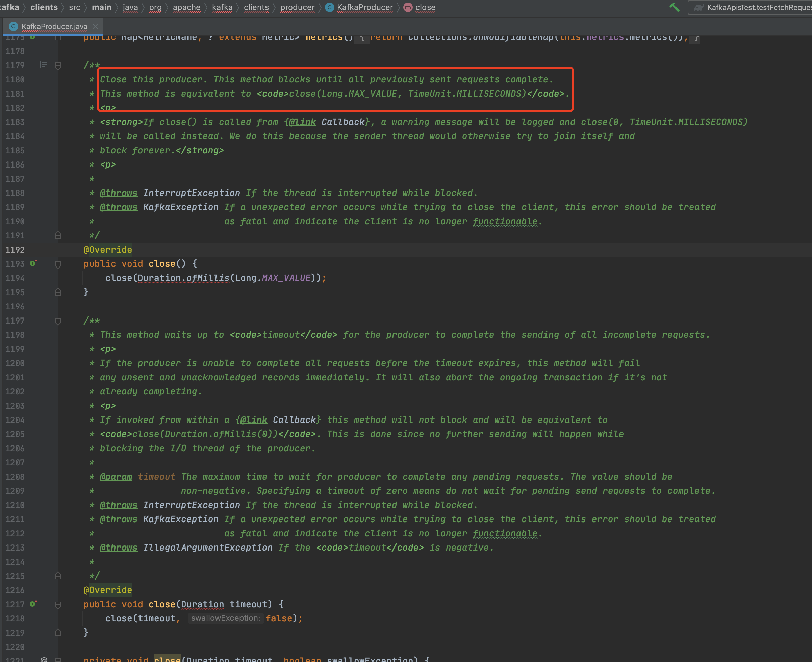Collapse close(Duration timeout) method at line 1217
The image size is (812, 662).
pyautogui.click(x=58, y=605)
